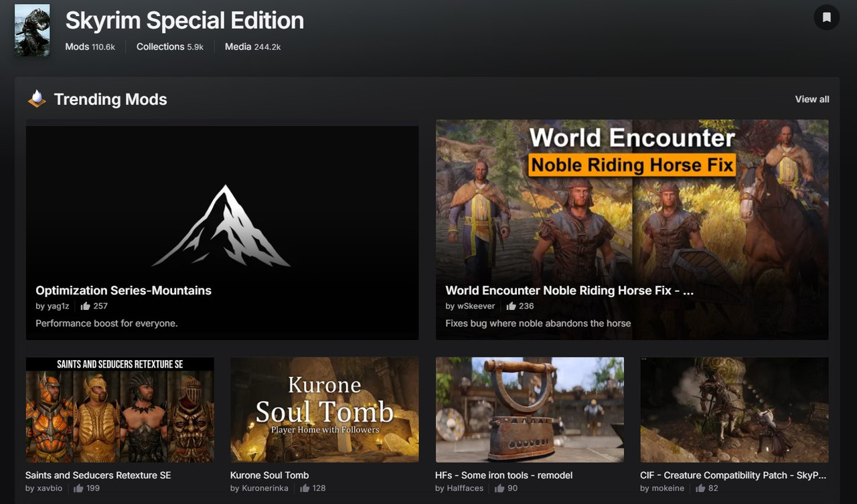Click thumbs-up icon showing 90 endorsements
The image size is (857, 504).
coord(499,489)
